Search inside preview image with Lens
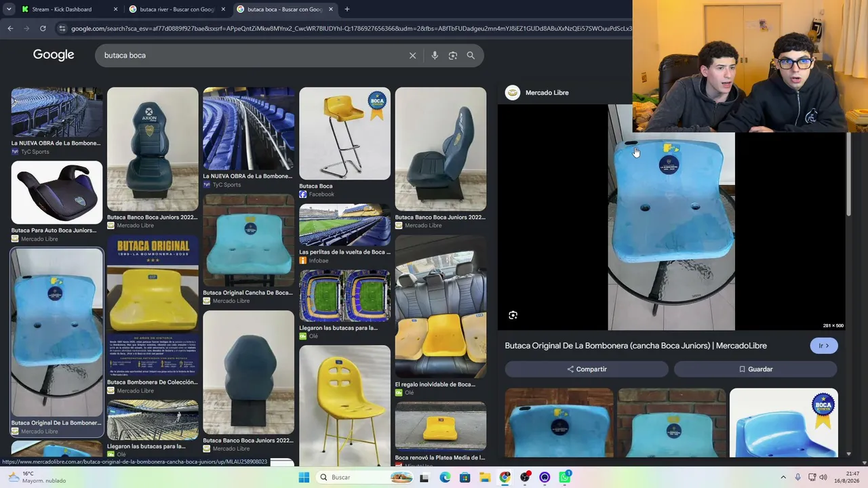 coord(513,315)
